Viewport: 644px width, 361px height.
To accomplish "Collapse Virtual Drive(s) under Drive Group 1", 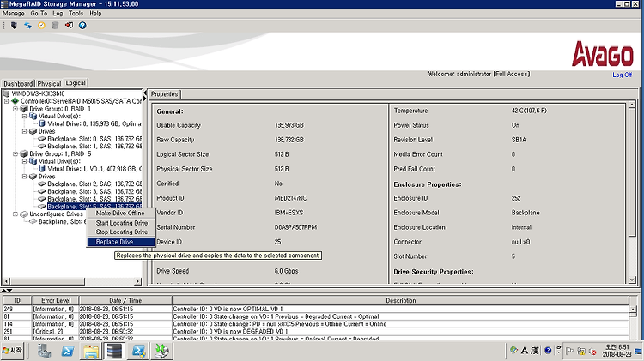I will [x=24, y=161].
